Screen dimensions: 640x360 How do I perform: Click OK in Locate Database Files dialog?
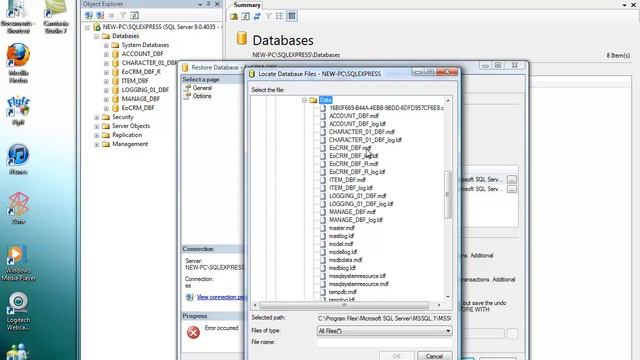pyautogui.click(x=396, y=356)
